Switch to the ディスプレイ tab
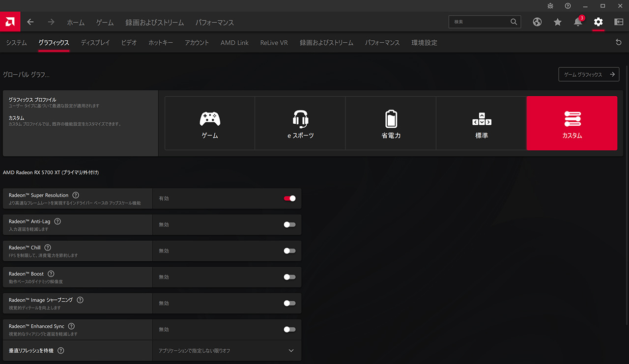Image resolution: width=629 pixels, height=364 pixels. (95, 43)
